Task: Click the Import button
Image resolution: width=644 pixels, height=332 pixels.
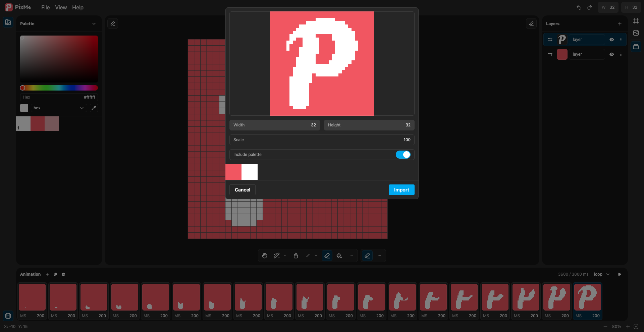Action: [x=401, y=190]
